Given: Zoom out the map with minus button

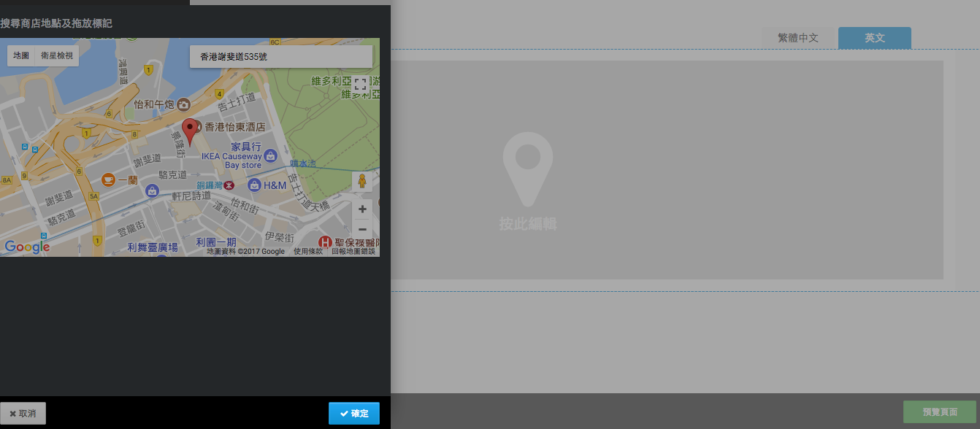Looking at the screenshot, I should point(362,229).
